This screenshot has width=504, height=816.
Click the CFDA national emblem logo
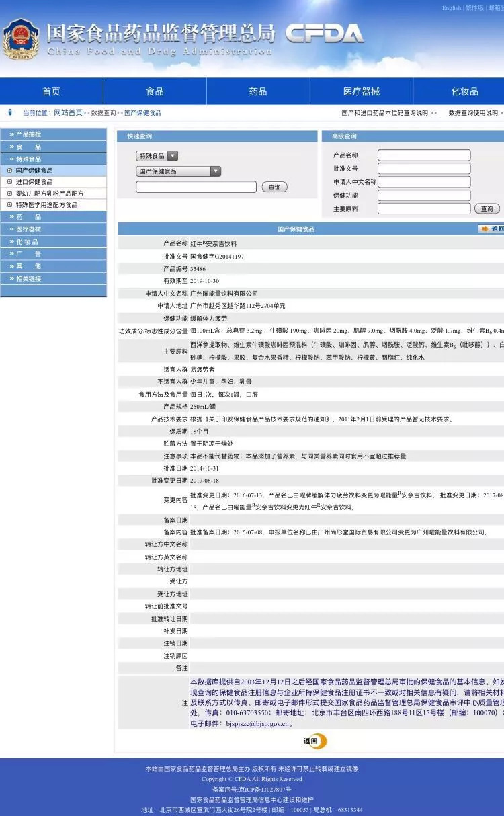pos(21,39)
